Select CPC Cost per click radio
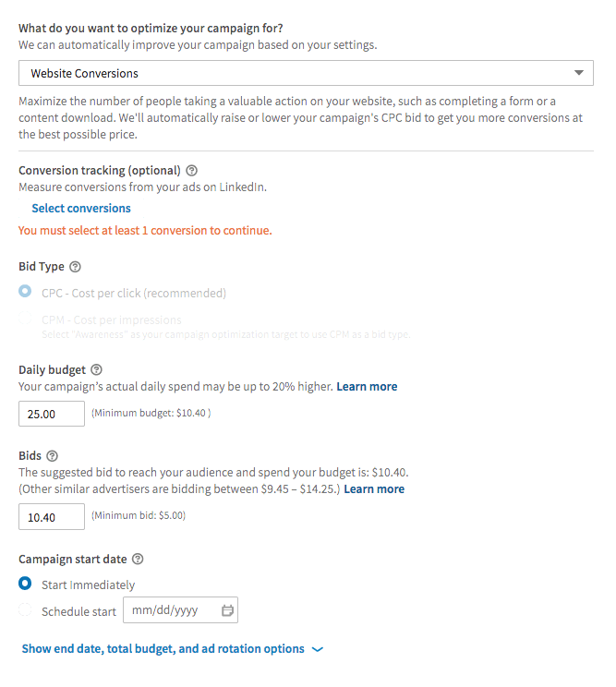This screenshot has width=616, height=687. coord(25,292)
